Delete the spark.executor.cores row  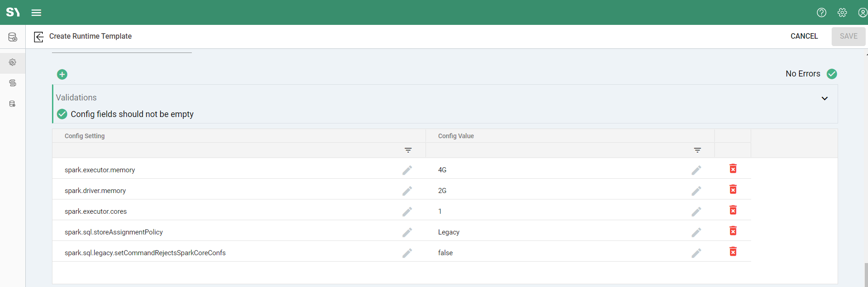point(733,210)
